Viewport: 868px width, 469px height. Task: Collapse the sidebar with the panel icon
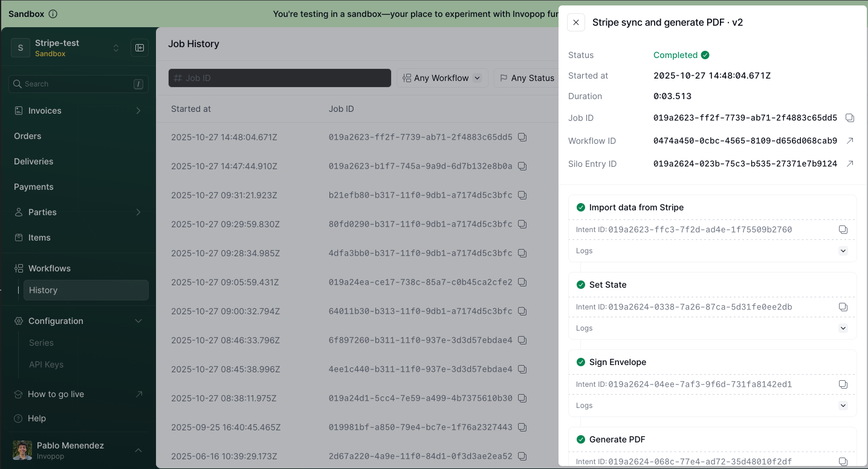(x=140, y=48)
